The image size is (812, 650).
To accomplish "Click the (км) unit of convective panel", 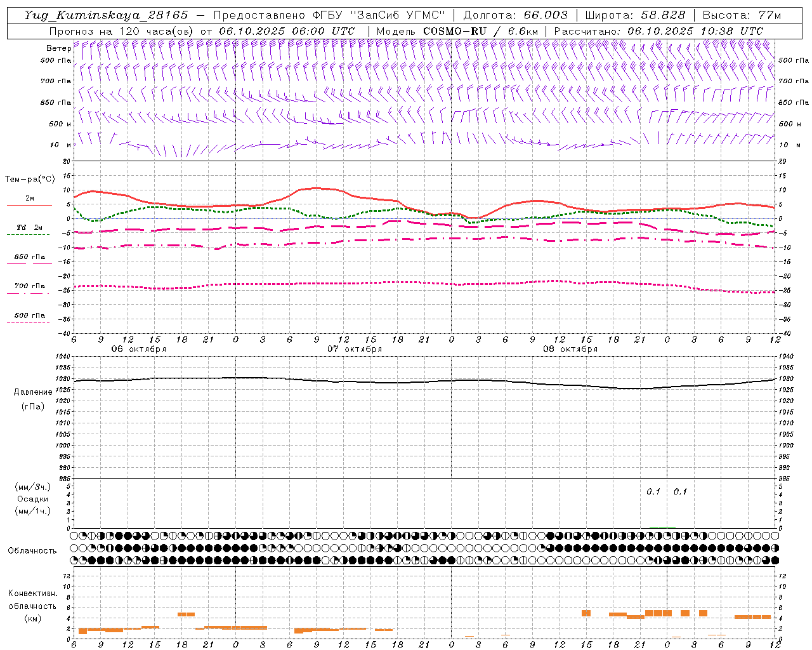I will pyautogui.click(x=32, y=618).
